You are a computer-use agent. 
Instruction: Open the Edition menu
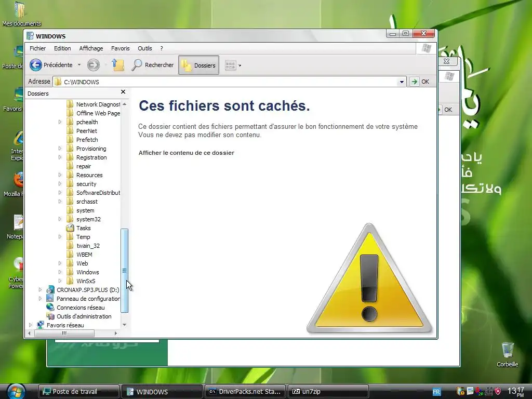coord(62,48)
